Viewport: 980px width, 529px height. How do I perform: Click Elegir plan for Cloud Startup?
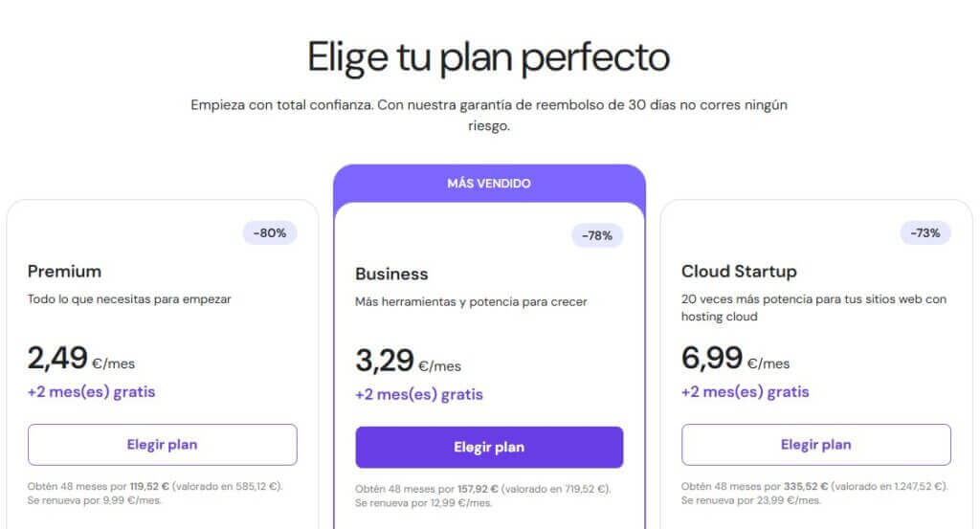(x=815, y=445)
